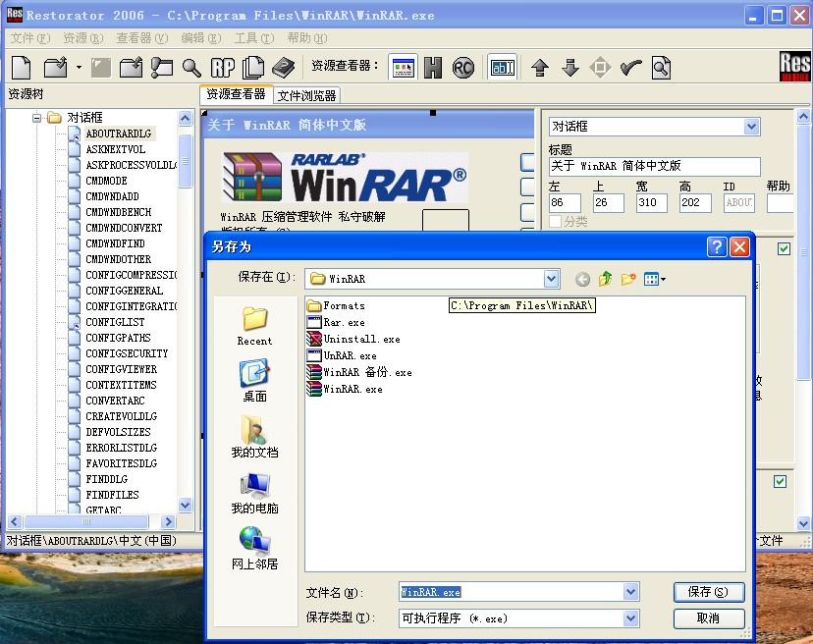Select Rar.exe in the file list
813x644 pixels.
[344, 323]
